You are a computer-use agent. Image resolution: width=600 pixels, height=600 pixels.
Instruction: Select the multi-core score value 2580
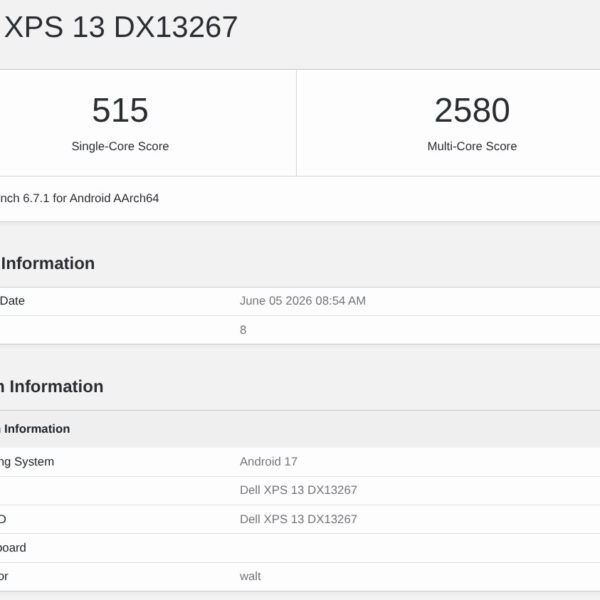click(472, 110)
